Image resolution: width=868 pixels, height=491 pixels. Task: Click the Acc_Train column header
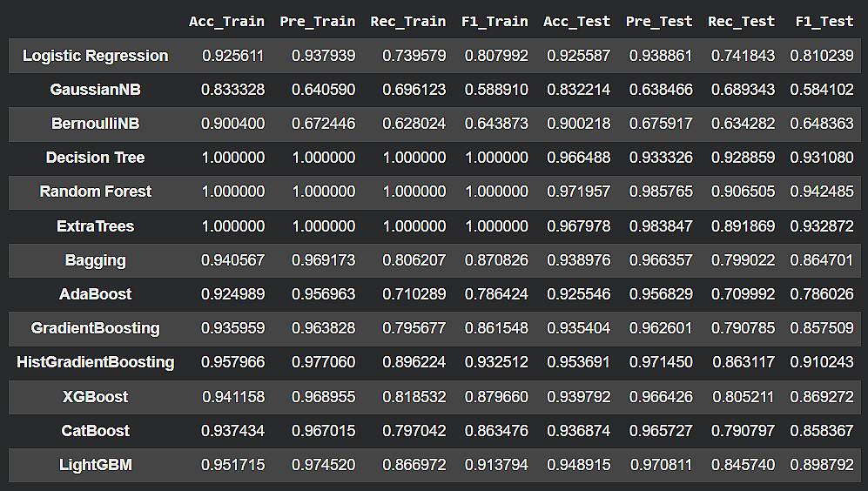(226, 22)
